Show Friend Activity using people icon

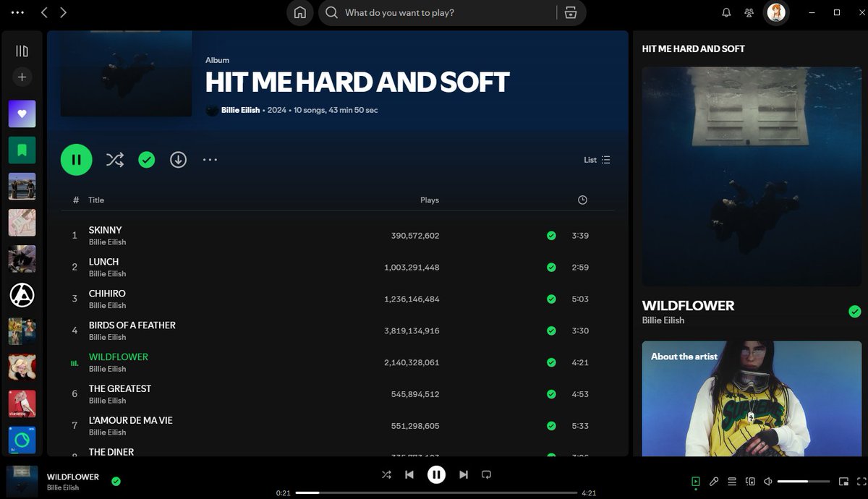coord(749,12)
